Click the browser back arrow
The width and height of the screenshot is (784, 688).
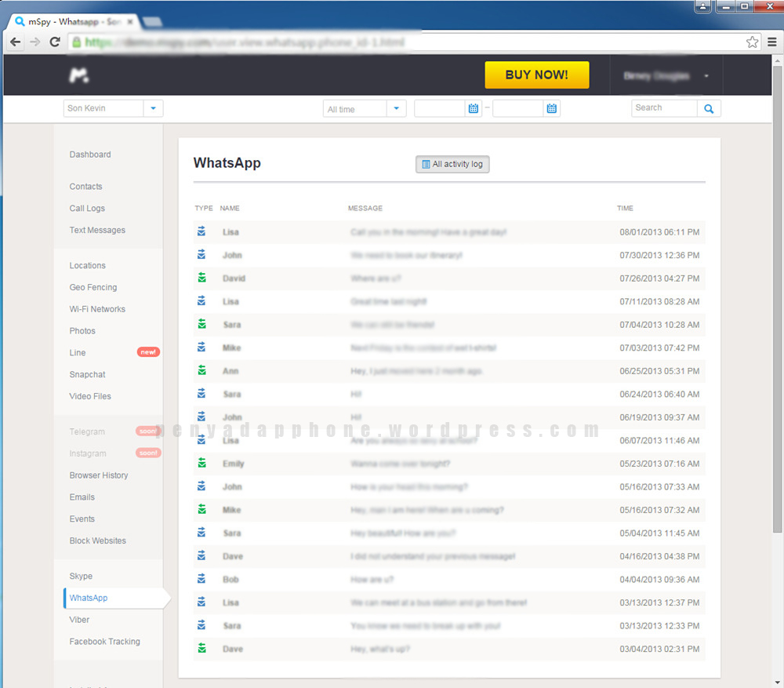(x=16, y=42)
